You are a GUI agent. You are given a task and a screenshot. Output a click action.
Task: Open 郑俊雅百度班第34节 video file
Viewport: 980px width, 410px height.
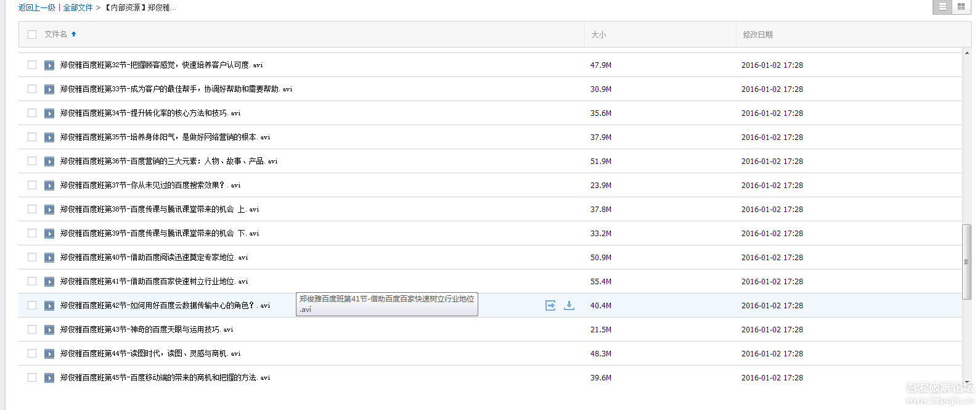[x=150, y=113]
